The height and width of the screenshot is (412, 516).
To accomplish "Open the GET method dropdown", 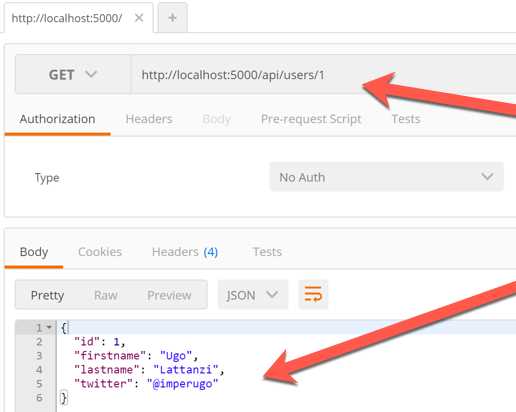I will click(73, 74).
